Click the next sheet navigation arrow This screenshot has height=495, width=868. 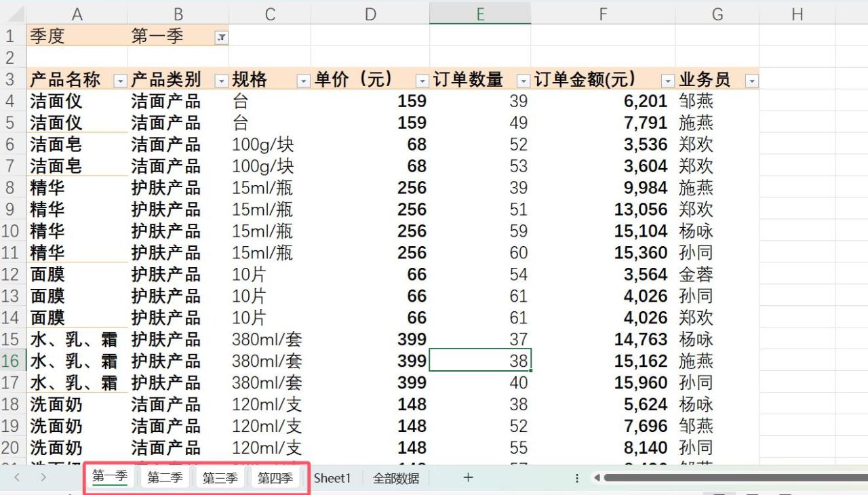43,477
